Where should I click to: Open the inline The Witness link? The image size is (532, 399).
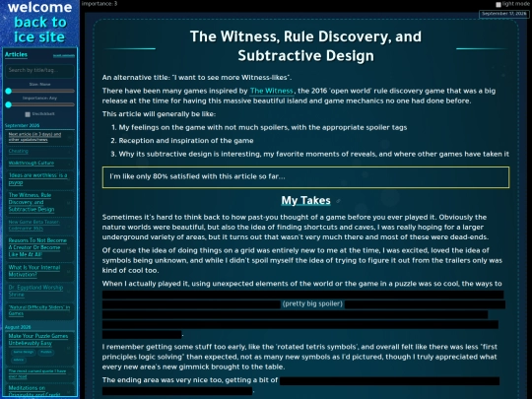[272, 91]
